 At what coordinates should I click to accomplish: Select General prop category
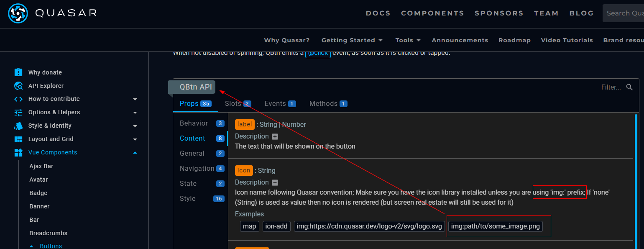pos(200,154)
